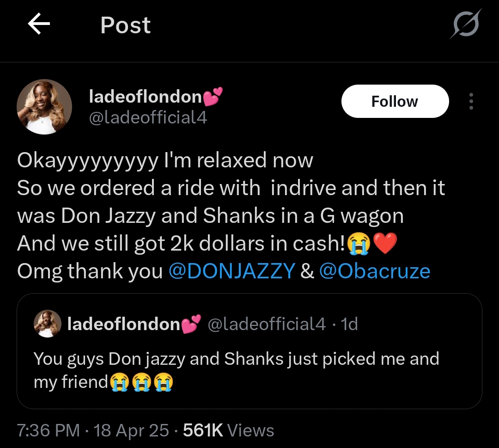Open Grok via the top-right slashed-circle icon
Screen dimensions: 499x448
[x=465, y=24]
